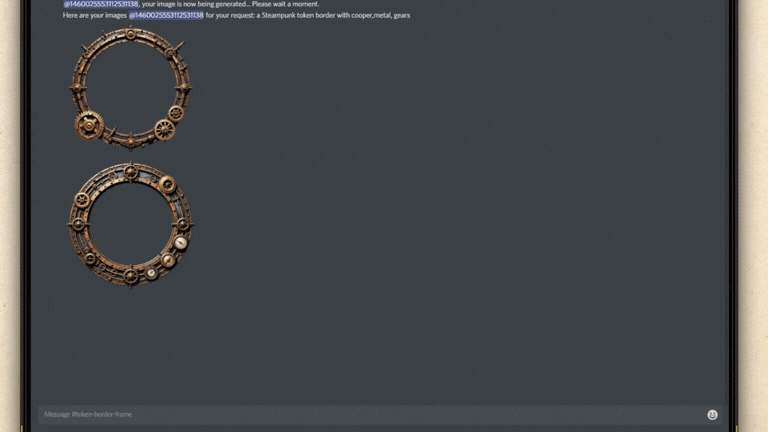Open the second steampunk border image with gauges
Image resolution: width=768 pixels, height=432 pixels.
[x=131, y=225]
